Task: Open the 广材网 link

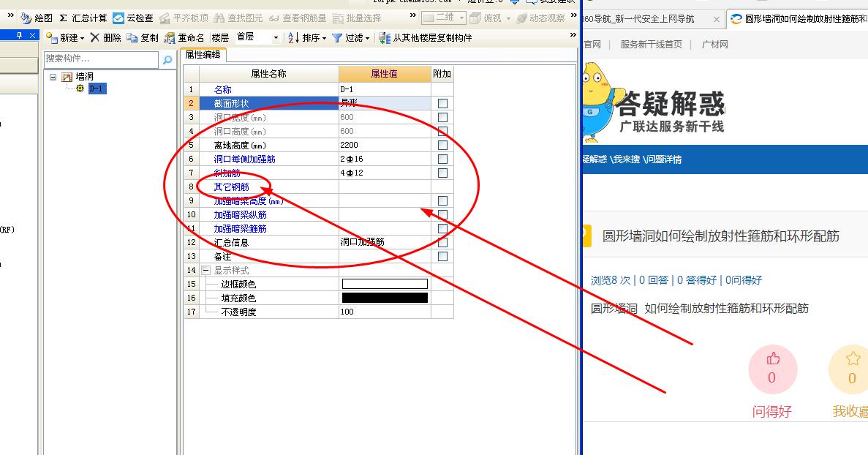Action: tap(714, 45)
